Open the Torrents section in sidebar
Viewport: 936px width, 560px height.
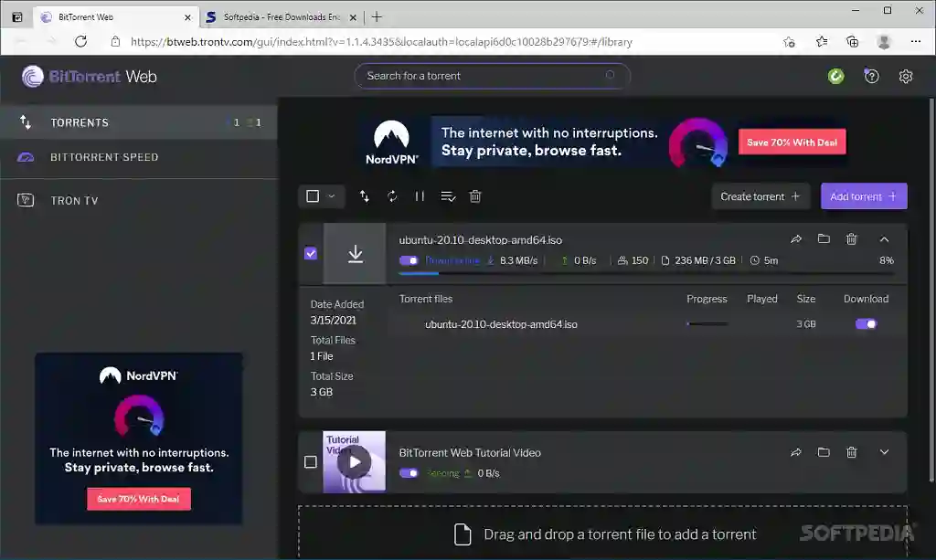(139, 122)
